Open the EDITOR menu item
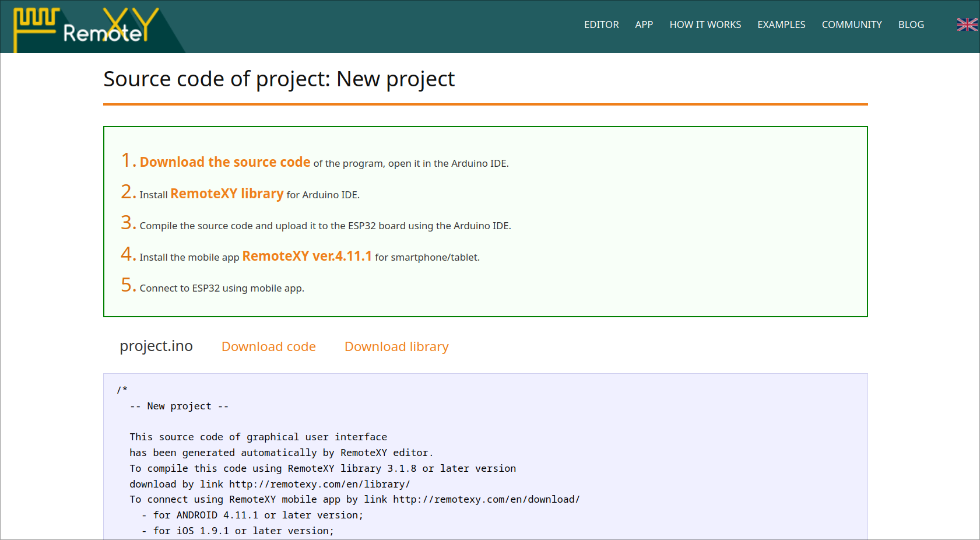 pyautogui.click(x=601, y=24)
